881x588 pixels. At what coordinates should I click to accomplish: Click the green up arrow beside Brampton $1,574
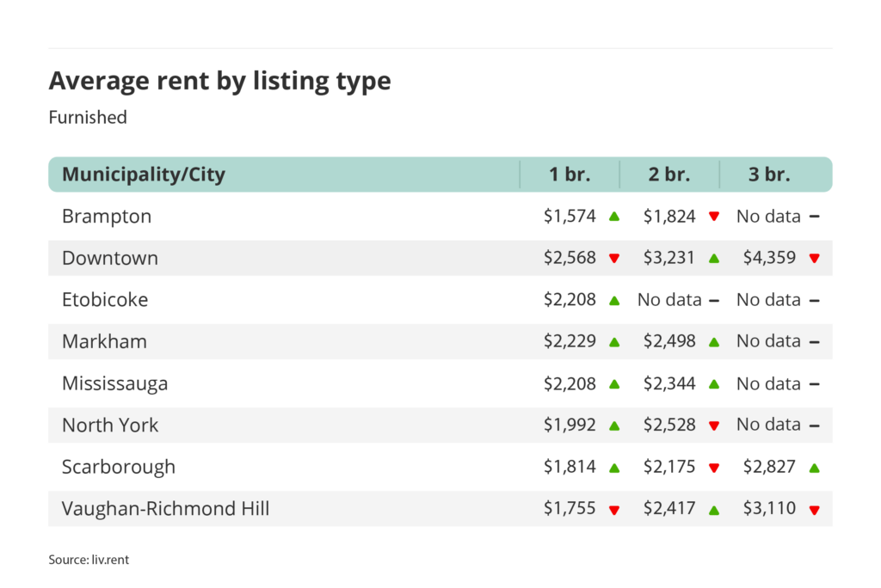click(x=614, y=217)
